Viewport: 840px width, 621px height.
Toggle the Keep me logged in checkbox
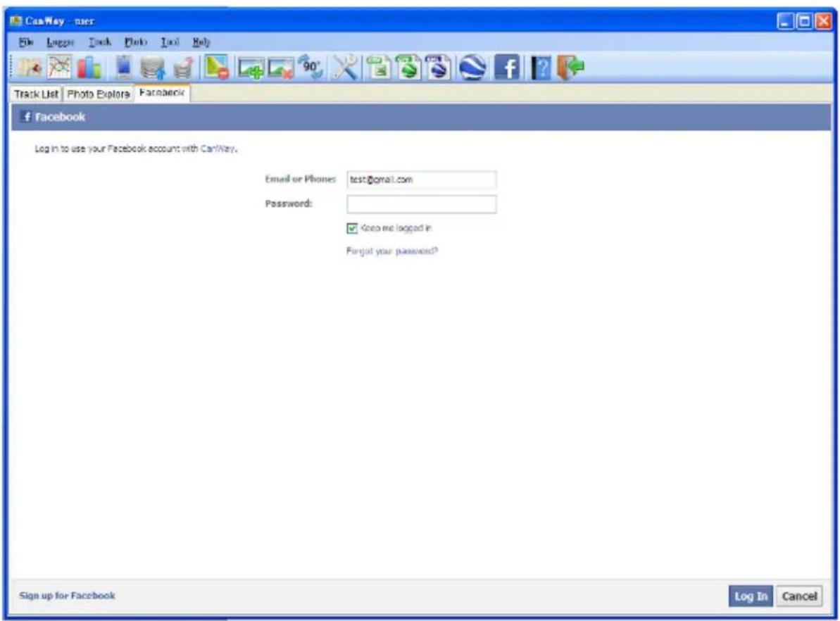tap(352, 228)
